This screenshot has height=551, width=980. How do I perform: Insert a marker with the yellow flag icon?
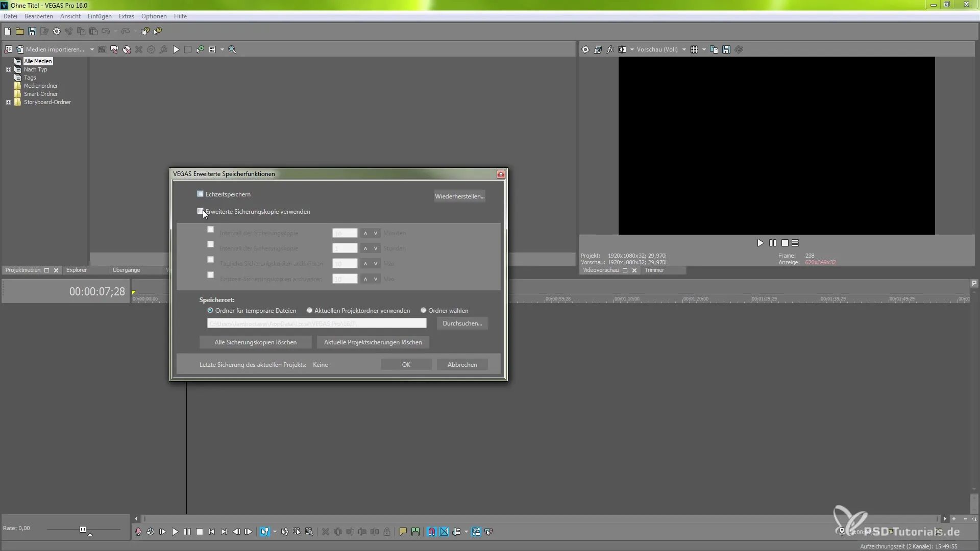tap(403, 532)
